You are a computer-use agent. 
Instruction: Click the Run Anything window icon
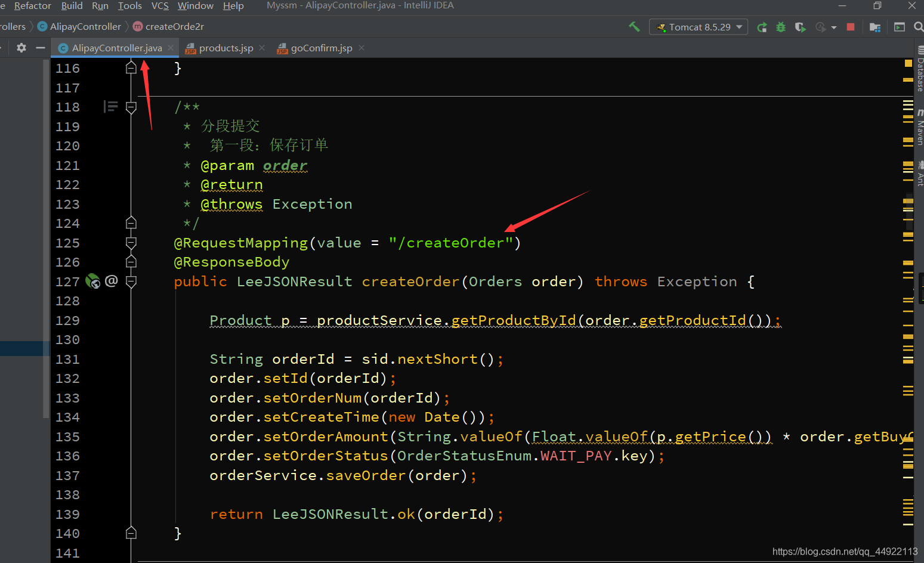pos(900,27)
